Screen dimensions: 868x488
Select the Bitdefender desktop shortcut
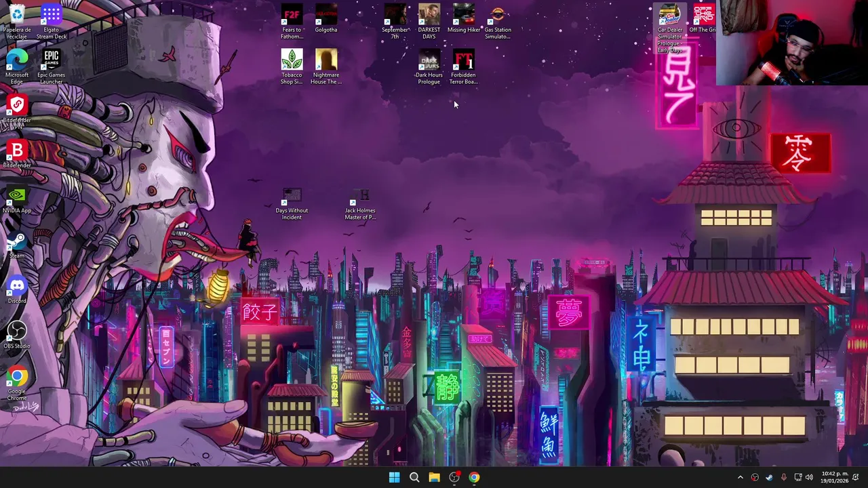[x=17, y=155]
